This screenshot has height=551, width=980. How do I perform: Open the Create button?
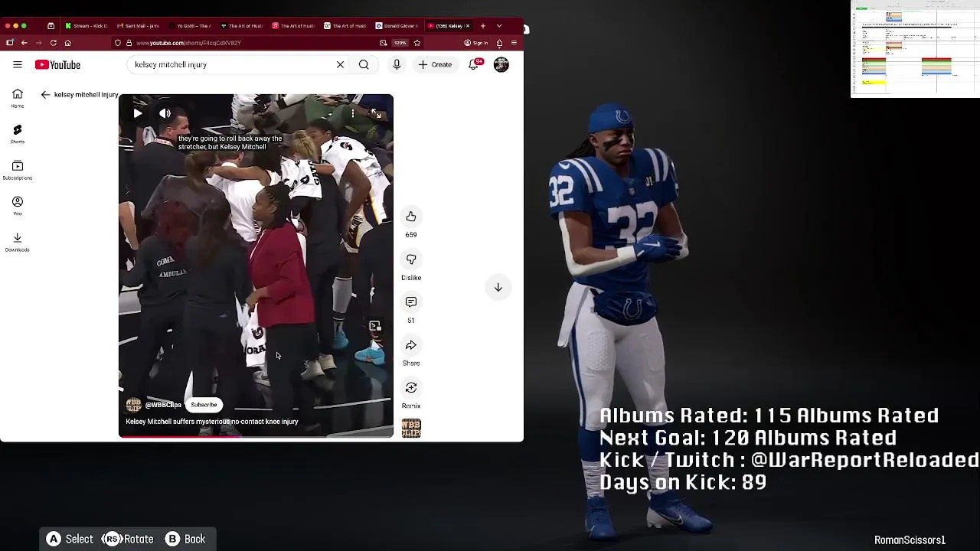tap(435, 65)
